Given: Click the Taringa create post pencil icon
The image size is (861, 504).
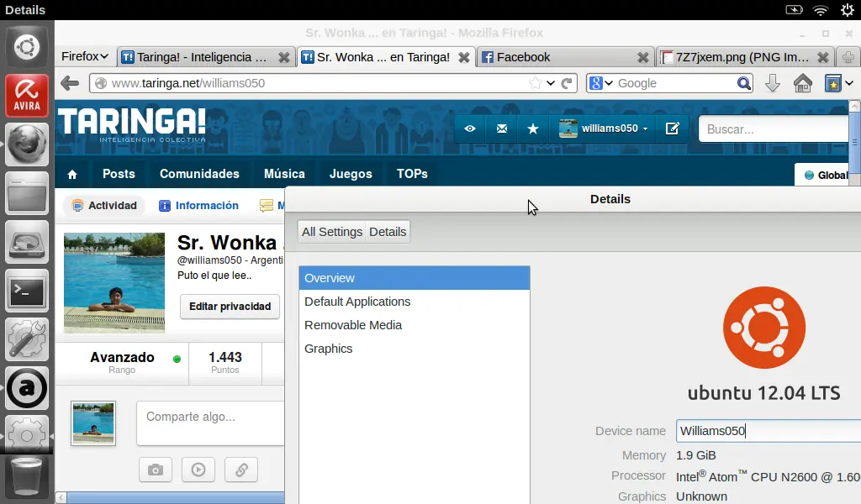Looking at the screenshot, I should tap(672, 129).
